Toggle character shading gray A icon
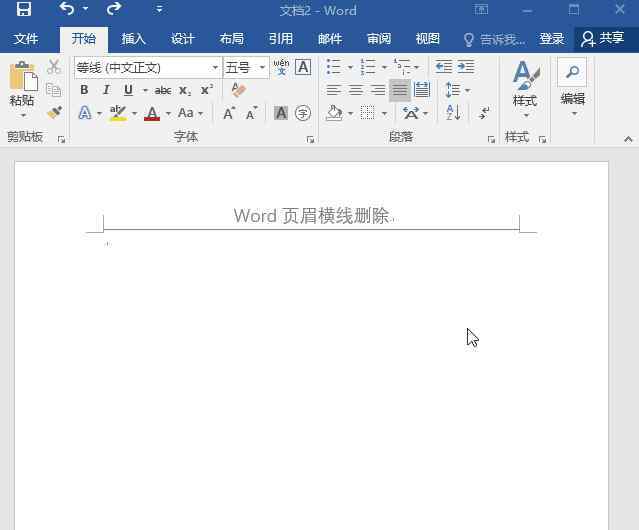The image size is (639, 530). tap(281, 113)
